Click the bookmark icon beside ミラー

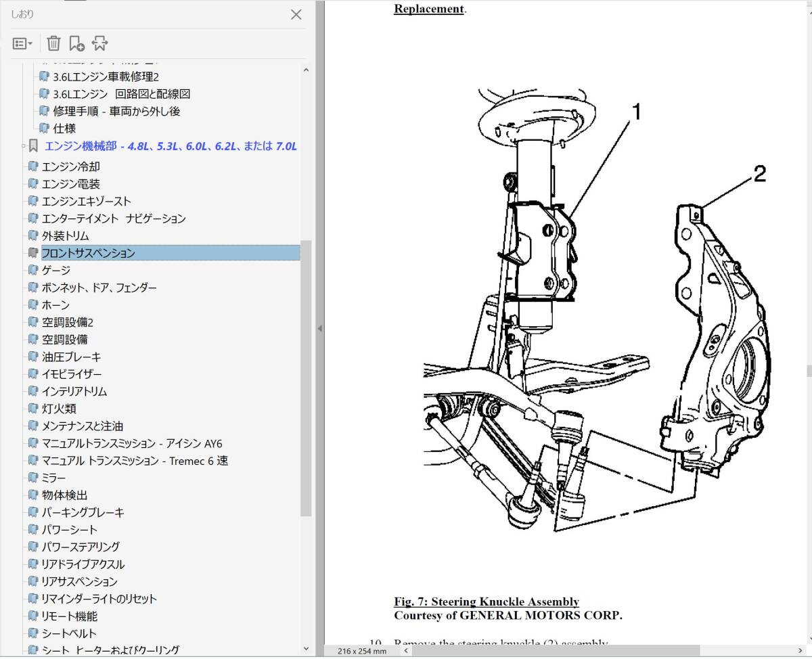[x=32, y=478]
